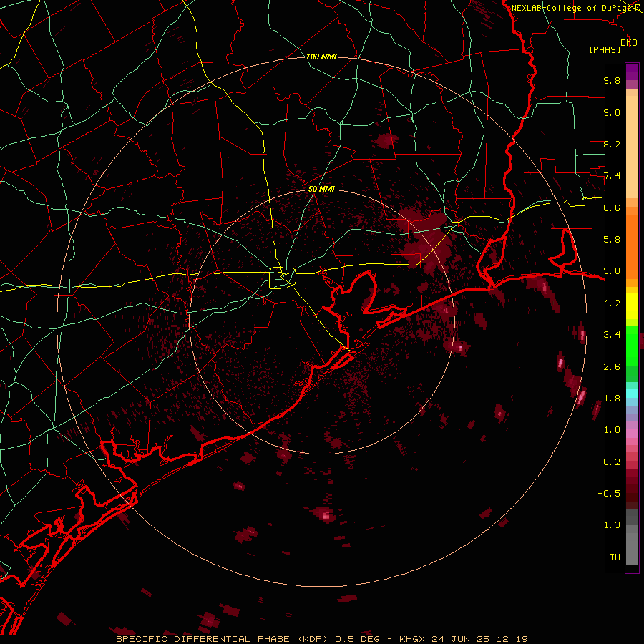Click the TH threshold label on the scale

(x=615, y=557)
